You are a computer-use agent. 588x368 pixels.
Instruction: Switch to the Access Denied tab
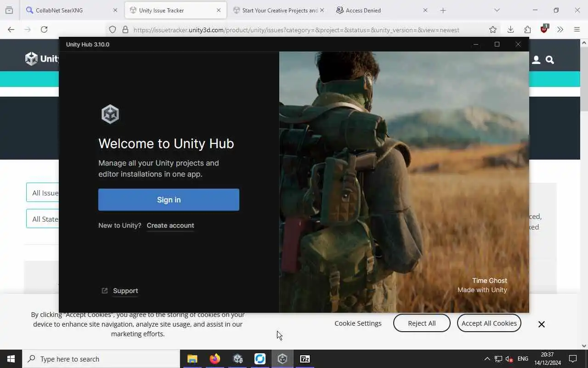[x=381, y=10]
